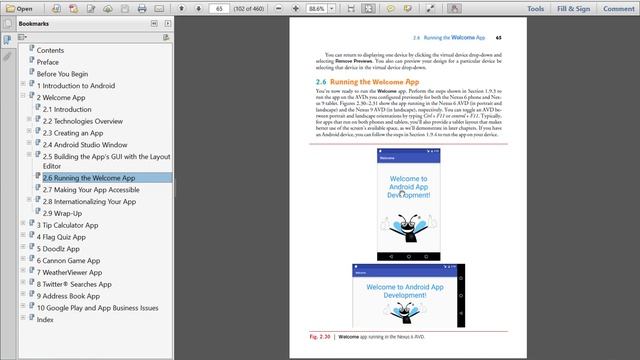Expand the 2.5 Building the App's GUI bookmark
This screenshot has height=360, width=640.
[29, 155]
